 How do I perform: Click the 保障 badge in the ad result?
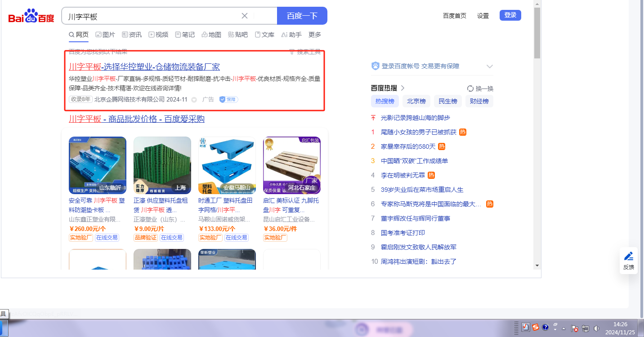(228, 99)
